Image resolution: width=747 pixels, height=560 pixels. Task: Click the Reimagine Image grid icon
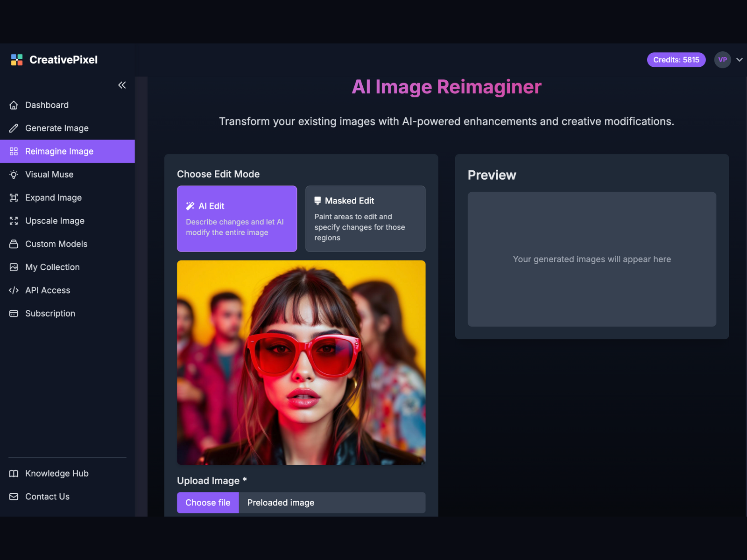pos(14,151)
